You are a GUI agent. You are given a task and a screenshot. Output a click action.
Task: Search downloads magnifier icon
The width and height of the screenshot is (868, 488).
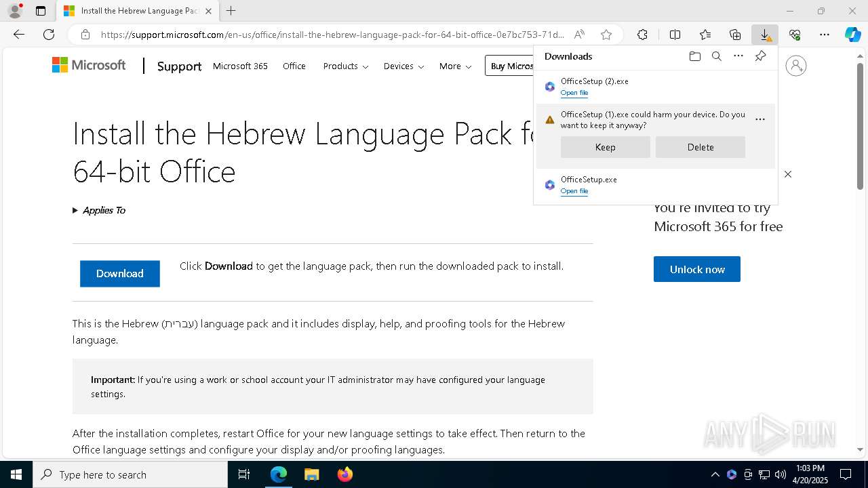[716, 56]
